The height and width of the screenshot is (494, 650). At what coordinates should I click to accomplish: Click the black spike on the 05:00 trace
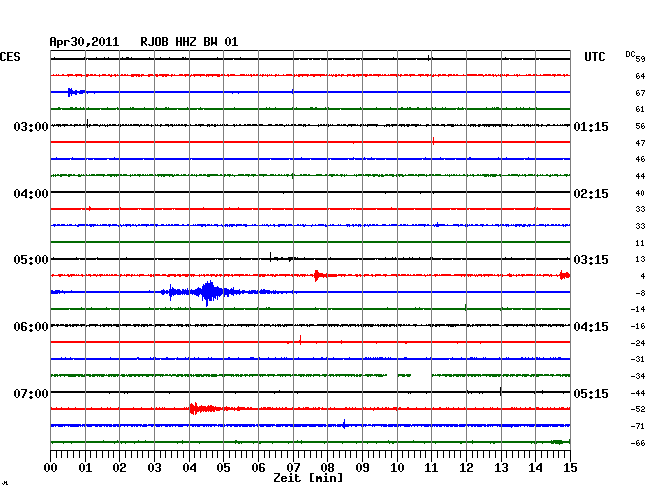(x=271, y=257)
